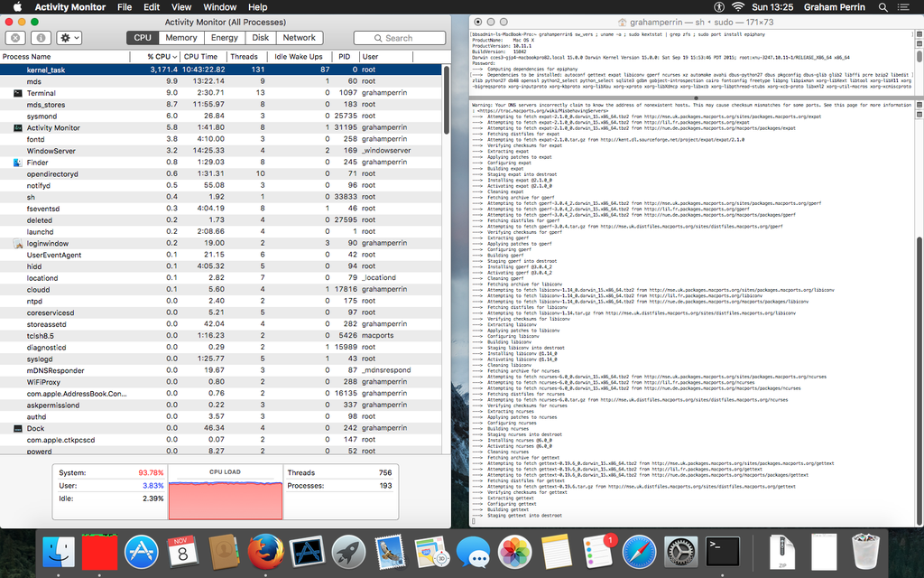The width and height of the screenshot is (924, 578).
Task: Open Safari from the Dock
Action: (x=640, y=553)
